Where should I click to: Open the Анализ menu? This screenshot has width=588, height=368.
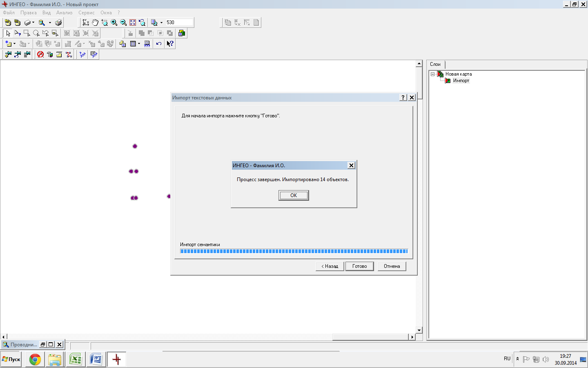point(65,13)
